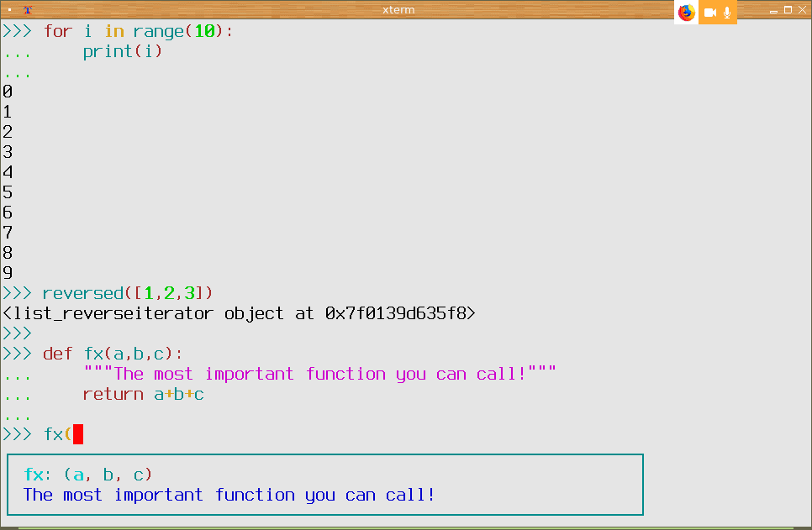The height and width of the screenshot is (530, 812).
Task: Click the 'def fx(a,b,c):' line
Action: coord(113,354)
